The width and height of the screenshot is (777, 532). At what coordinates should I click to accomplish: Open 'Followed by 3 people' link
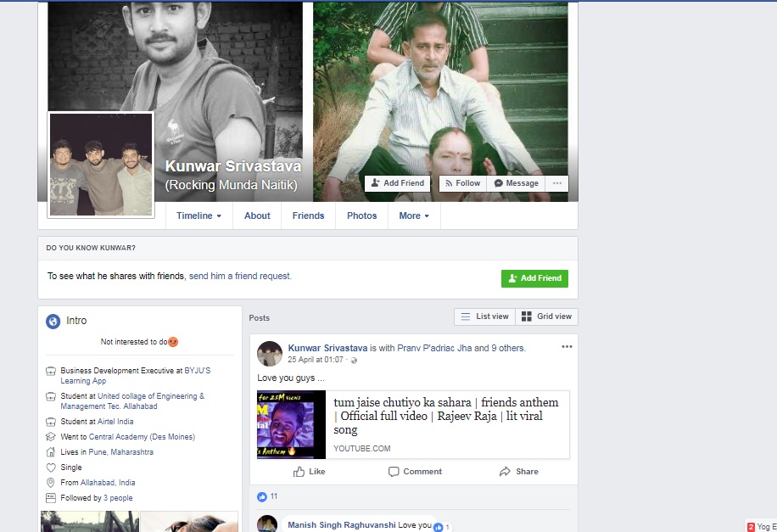(x=118, y=498)
